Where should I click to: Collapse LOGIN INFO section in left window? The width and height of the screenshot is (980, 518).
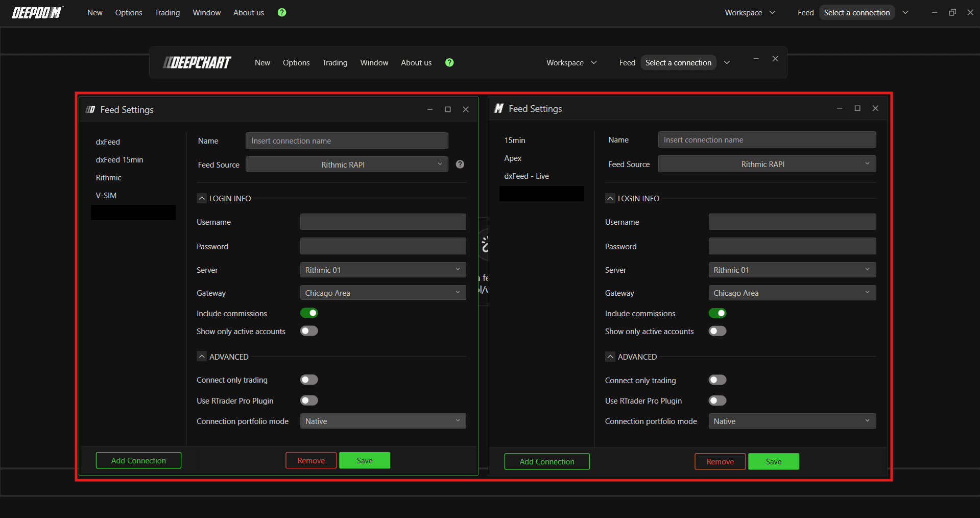click(202, 198)
